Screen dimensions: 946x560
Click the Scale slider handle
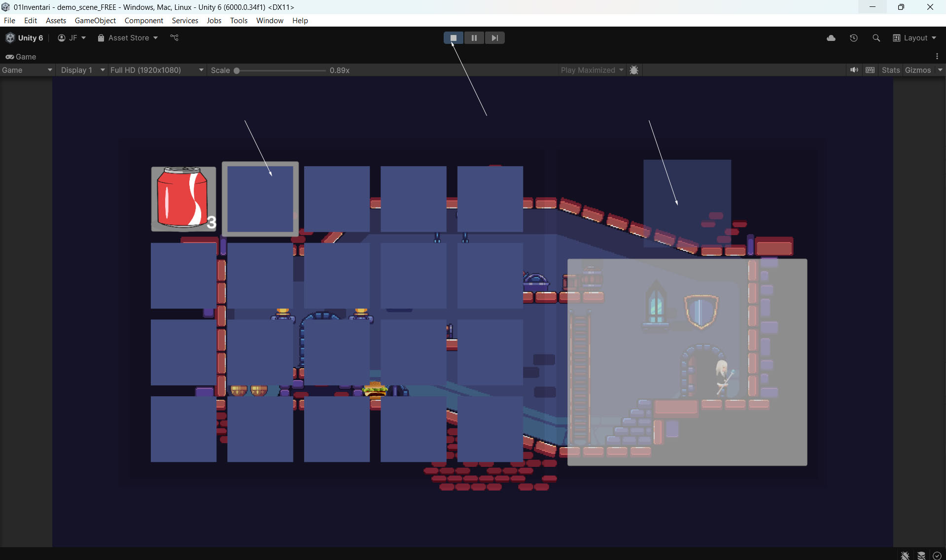237,70
